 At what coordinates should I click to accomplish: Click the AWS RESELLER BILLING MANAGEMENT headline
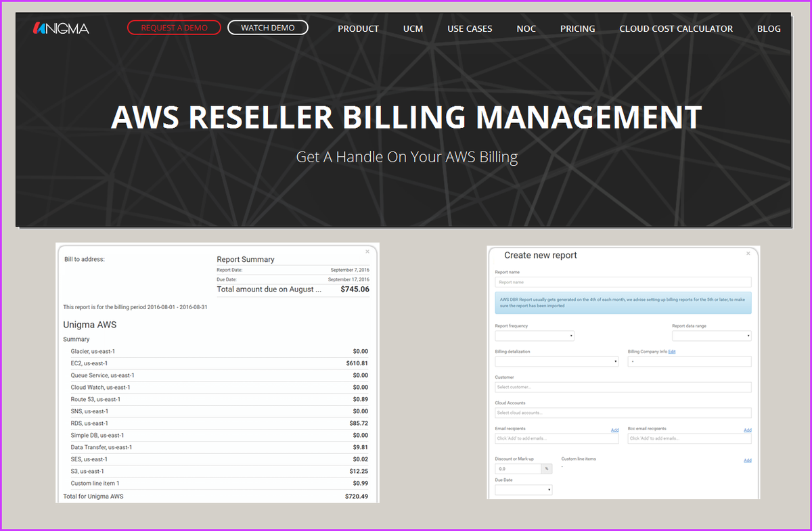point(406,117)
